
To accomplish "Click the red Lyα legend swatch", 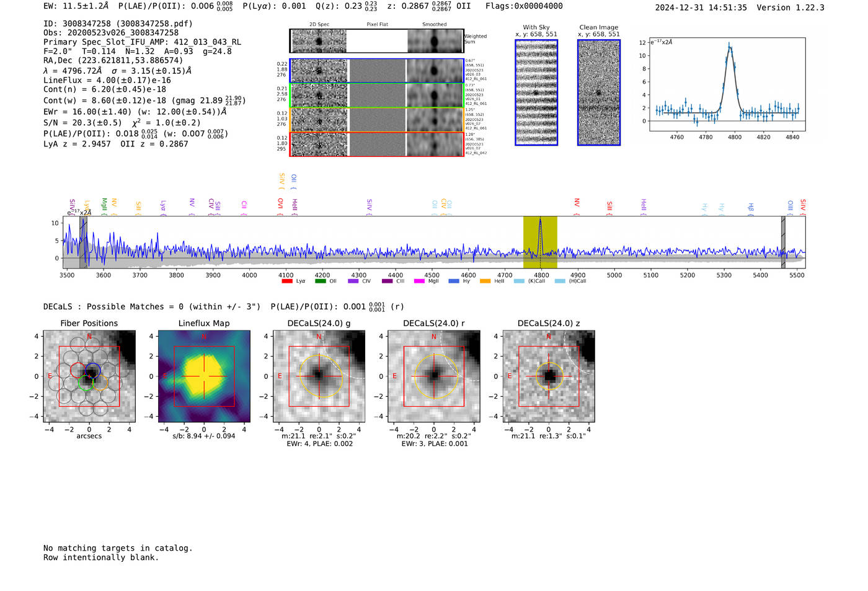I will (287, 281).
